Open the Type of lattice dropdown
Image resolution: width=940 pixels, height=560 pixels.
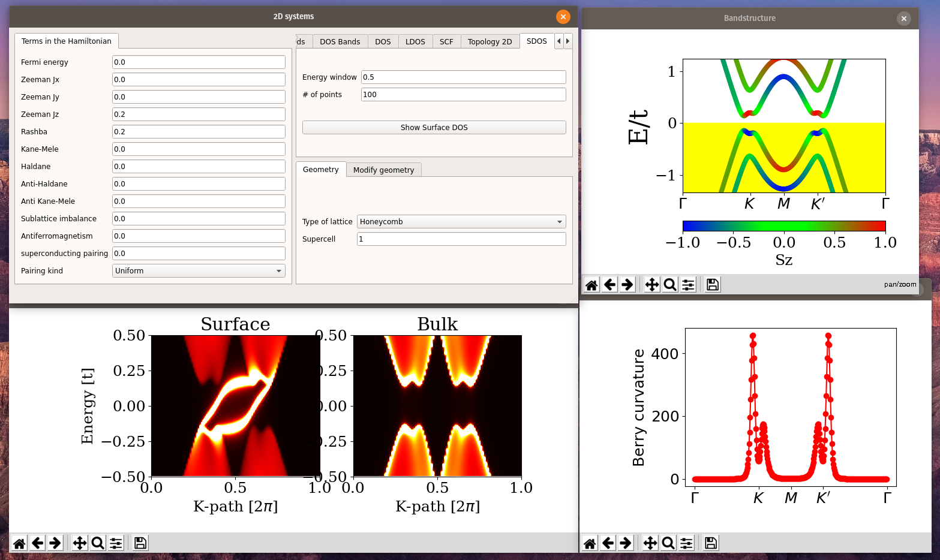pos(461,222)
